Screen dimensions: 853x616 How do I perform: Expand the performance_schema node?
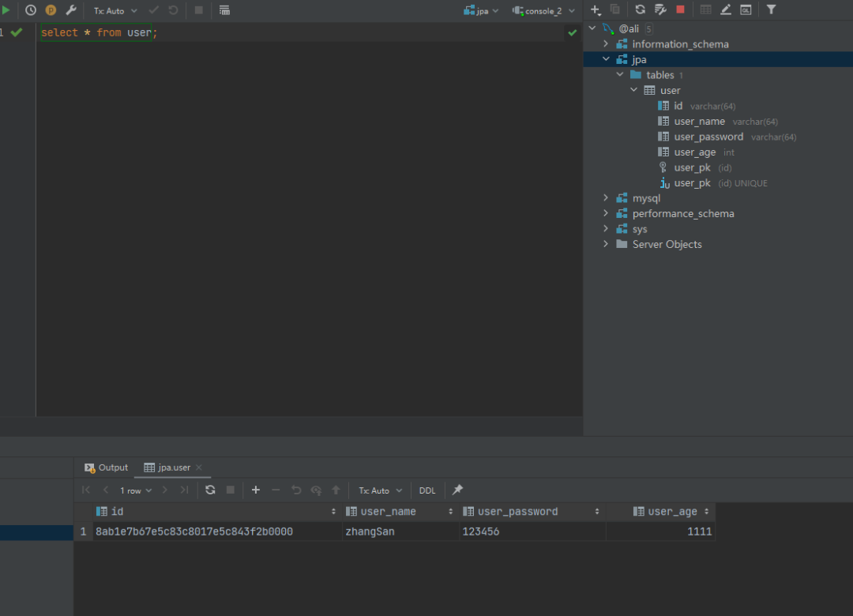pyautogui.click(x=606, y=212)
